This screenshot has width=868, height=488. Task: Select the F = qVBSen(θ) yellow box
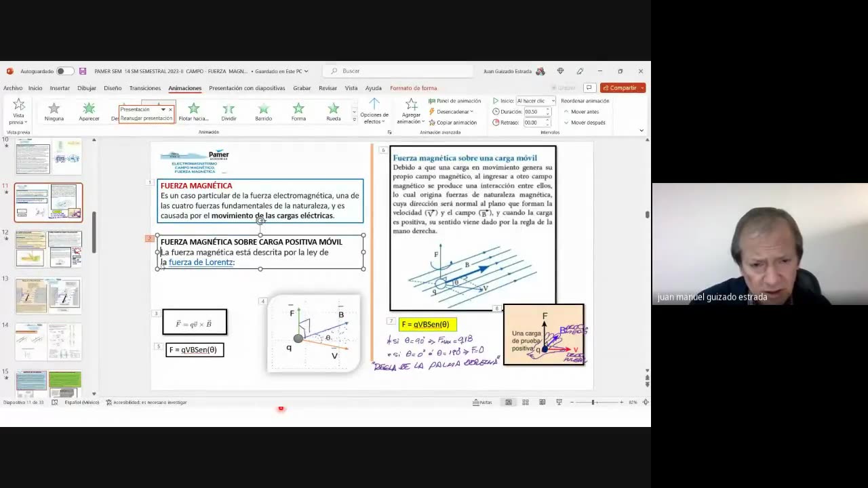(428, 324)
